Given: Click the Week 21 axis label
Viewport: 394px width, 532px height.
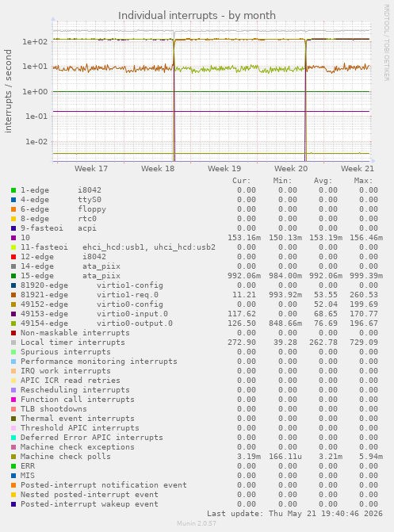Looking at the screenshot, I should [x=358, y=169].
